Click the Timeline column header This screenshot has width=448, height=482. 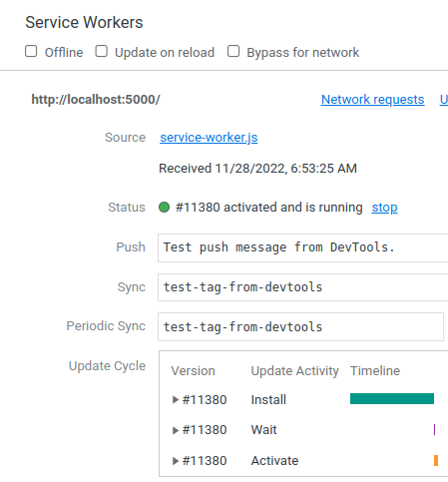[375, 371]
